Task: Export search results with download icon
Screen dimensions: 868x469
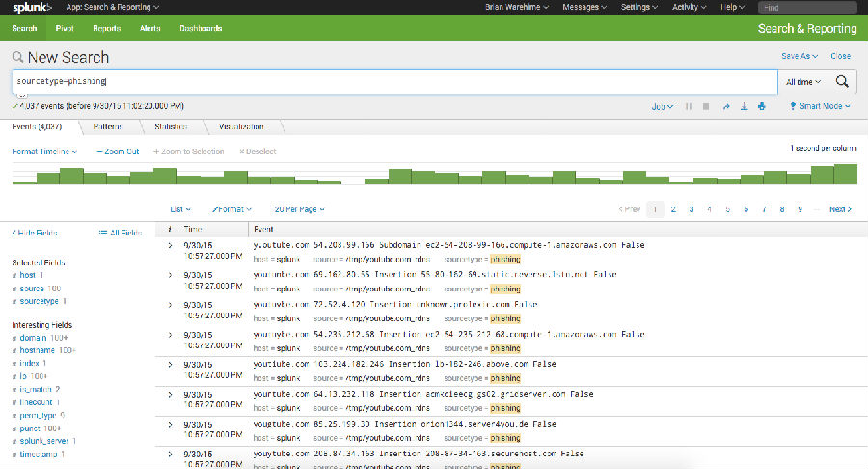Action: click(x=744, y=107)
